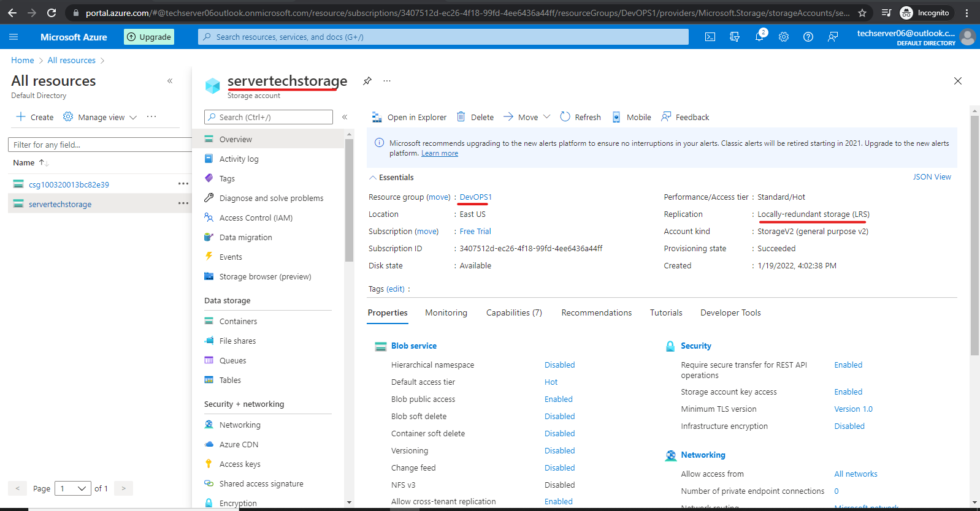980x511 pixels.
Task: Open the Azure portal hamburger menu
Action: [13, 37]
